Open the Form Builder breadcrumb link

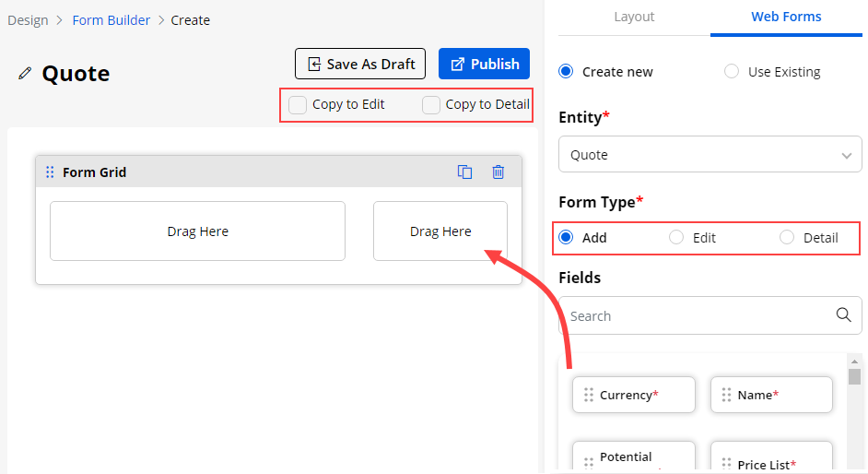point(111,20)
